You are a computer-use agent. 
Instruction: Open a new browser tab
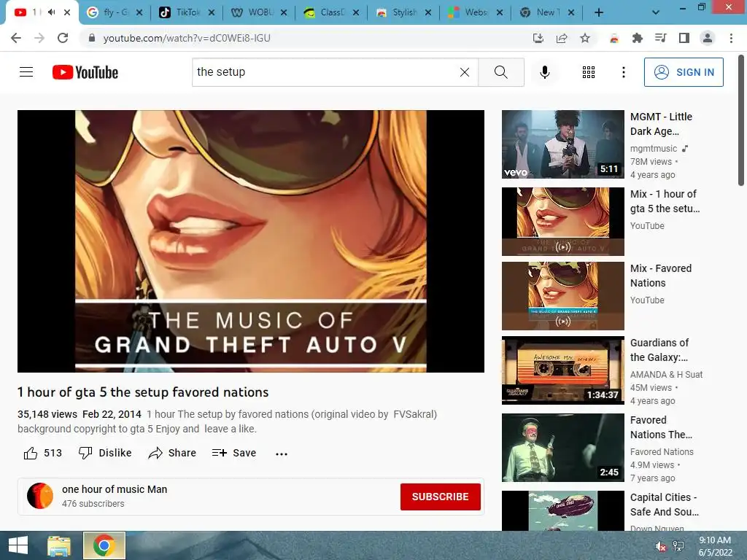coord(599,13)
